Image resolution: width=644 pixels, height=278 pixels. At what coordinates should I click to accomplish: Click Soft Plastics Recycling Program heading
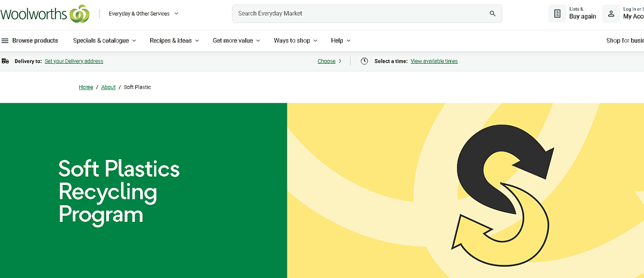119,191
